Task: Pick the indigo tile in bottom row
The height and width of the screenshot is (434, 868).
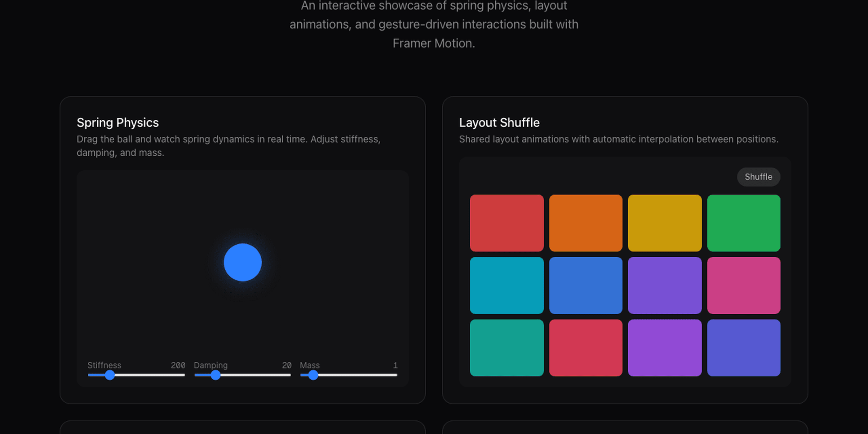Action: pos(744,348)
